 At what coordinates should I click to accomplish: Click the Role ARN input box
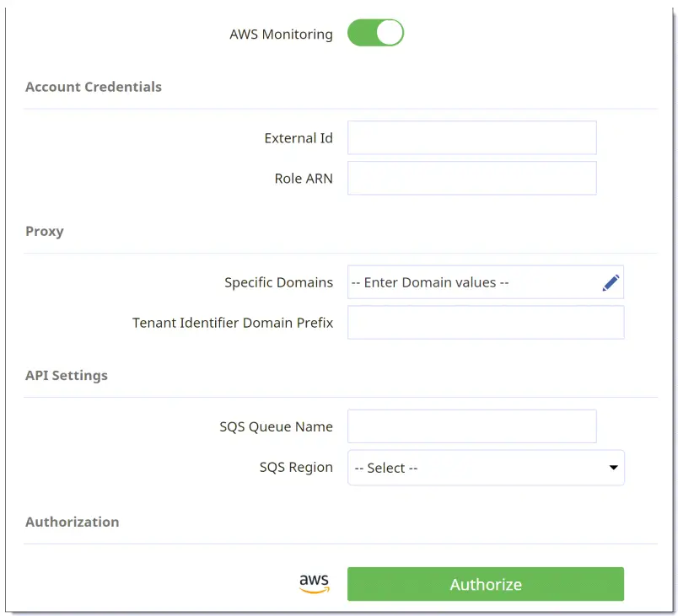coord(471,178)
